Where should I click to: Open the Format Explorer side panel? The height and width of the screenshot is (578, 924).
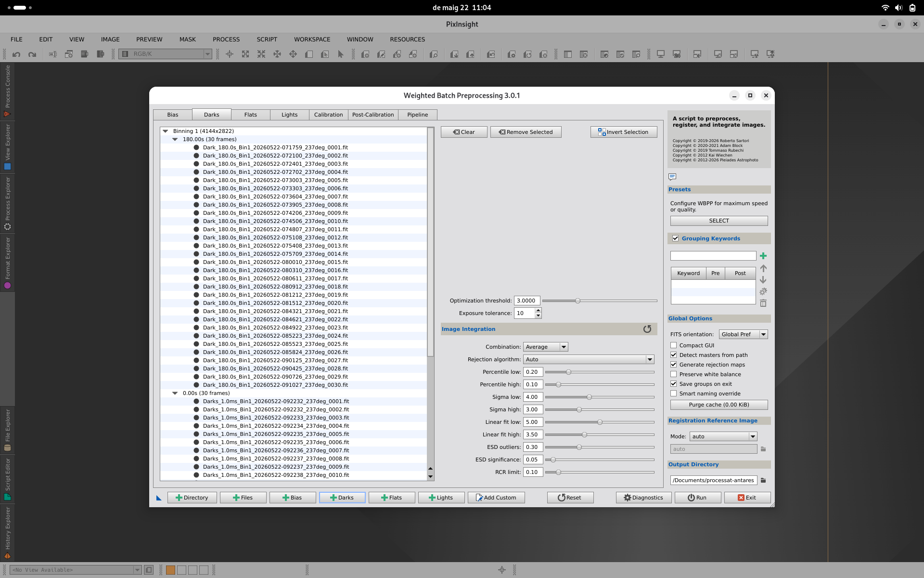[x=7, y=263]
